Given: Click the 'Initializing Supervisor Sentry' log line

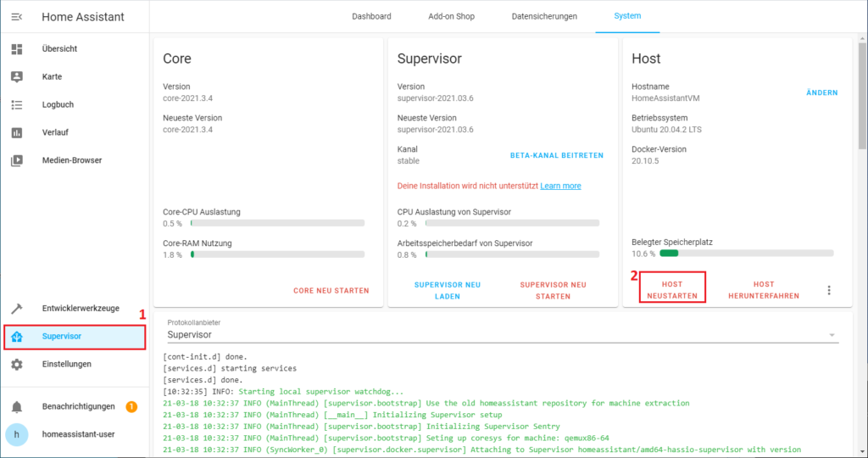Looking at the screenshot, I should (361, 427).
